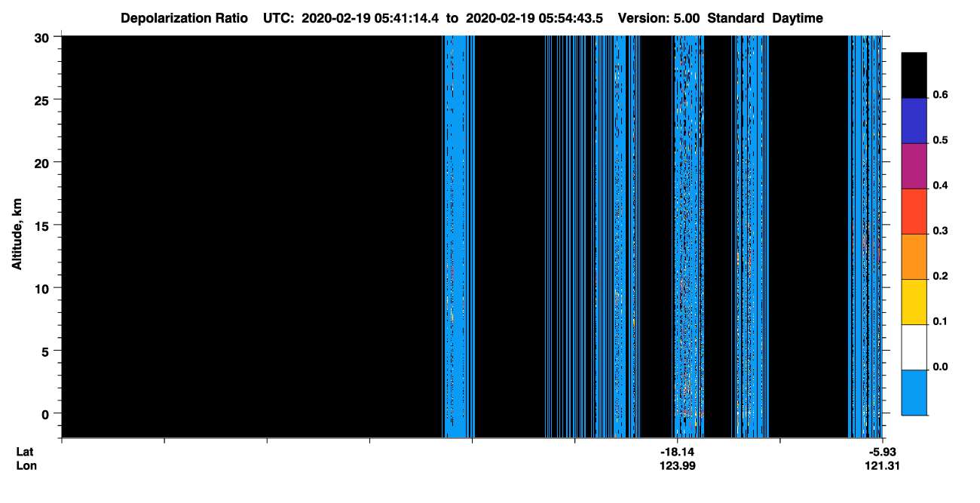980x503 pixels.
Task: Click the longitude value 123.99
Action: [677, 465]
